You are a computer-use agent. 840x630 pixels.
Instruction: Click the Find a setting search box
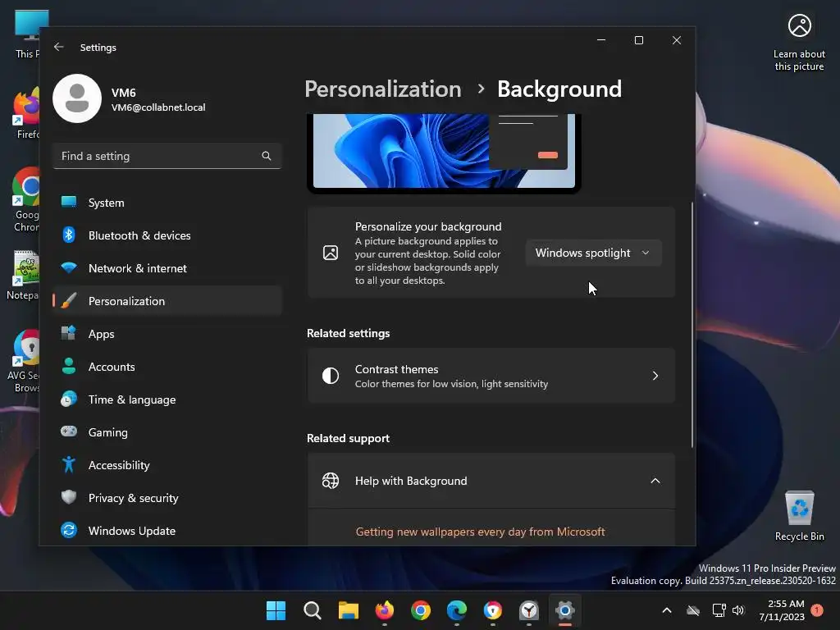click(x=167, y=156)
